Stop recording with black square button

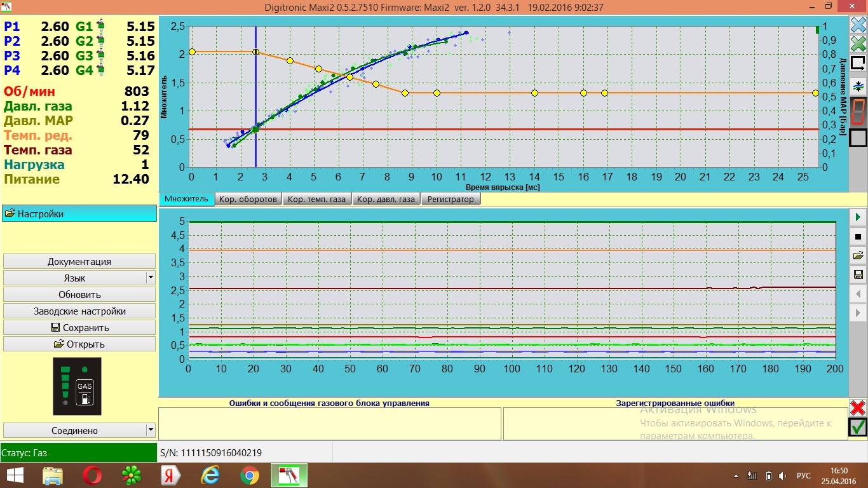[x=858, y=236]
